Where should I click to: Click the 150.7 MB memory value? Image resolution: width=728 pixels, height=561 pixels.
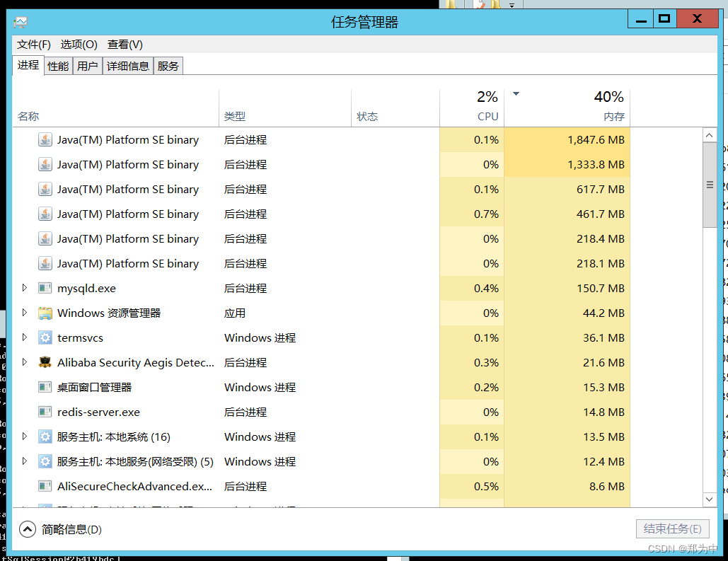point(601,289)
